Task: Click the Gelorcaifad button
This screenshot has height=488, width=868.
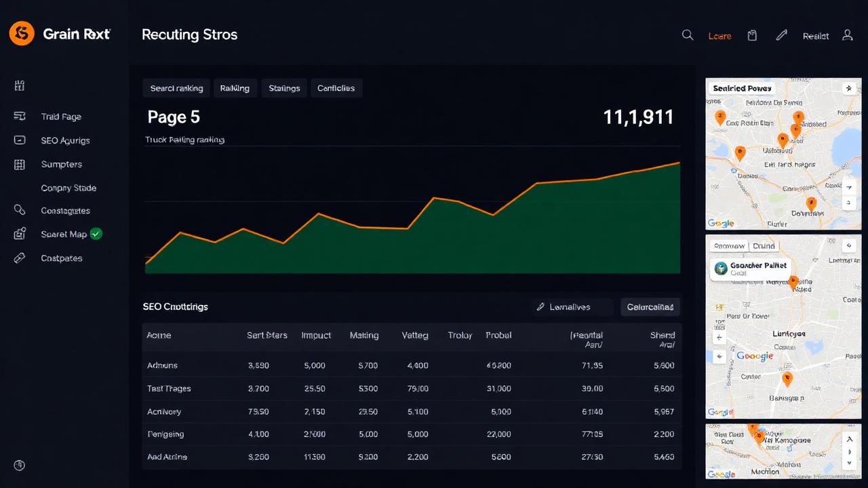Action: click(x=650, y=307)
